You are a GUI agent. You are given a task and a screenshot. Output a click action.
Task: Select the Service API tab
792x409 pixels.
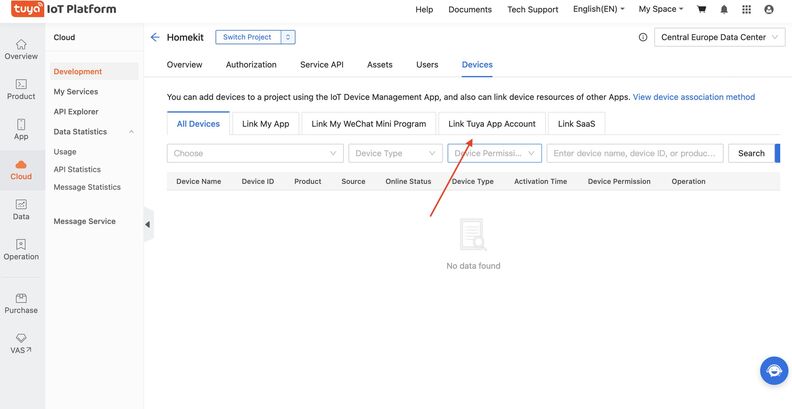(321, 65)
